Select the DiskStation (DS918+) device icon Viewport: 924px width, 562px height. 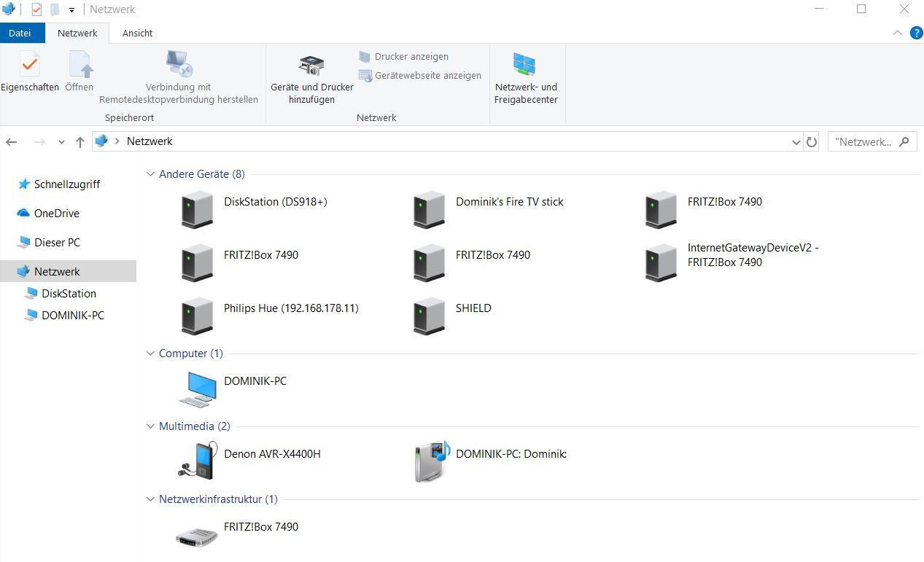[x=197, y=209]
